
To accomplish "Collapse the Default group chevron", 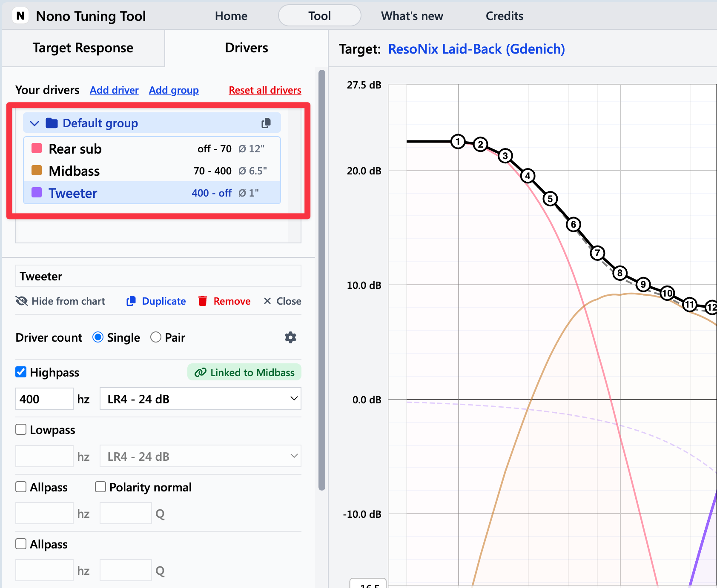I will 34,123.
